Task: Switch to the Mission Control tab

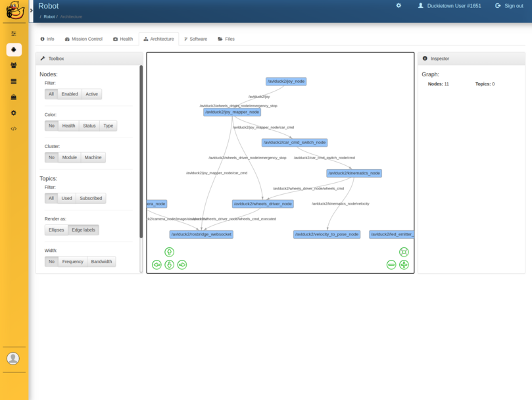Action: [x=84, y=39]
